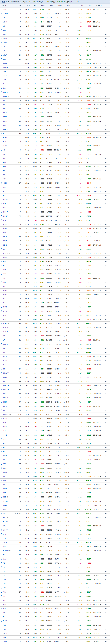Open the AMAT ticker link
The height and width of the screenshot is (644, 110).
[x=6, y=63]
